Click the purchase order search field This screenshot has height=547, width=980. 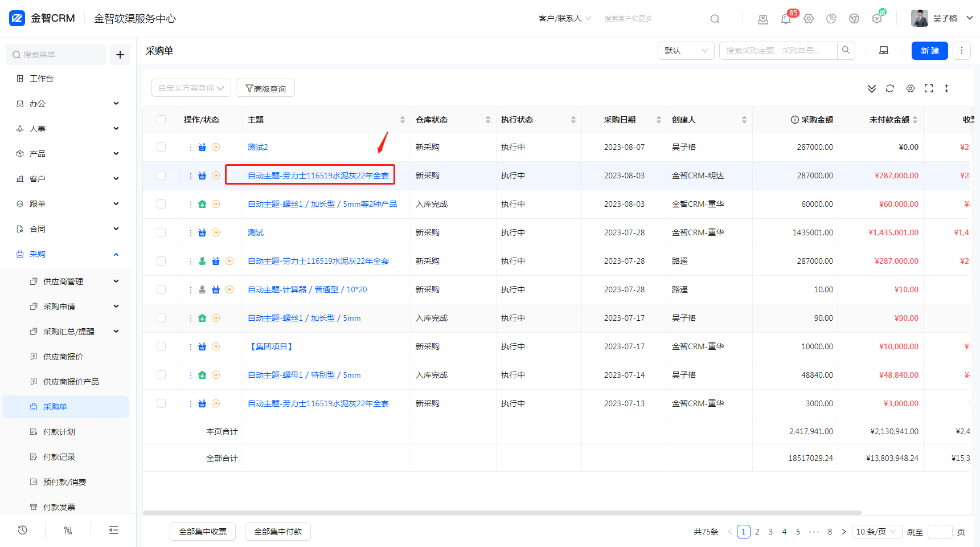(778, 51)
